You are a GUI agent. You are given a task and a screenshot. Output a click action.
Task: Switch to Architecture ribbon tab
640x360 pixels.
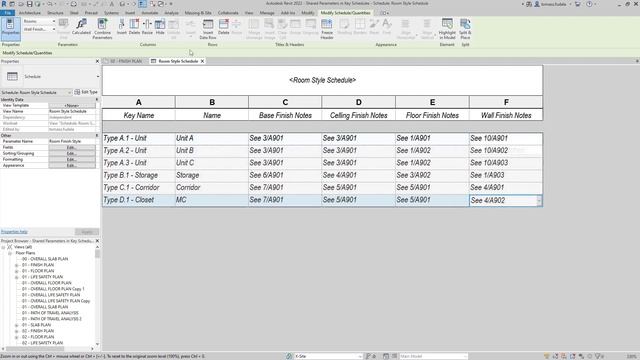[x=30, y=13]
